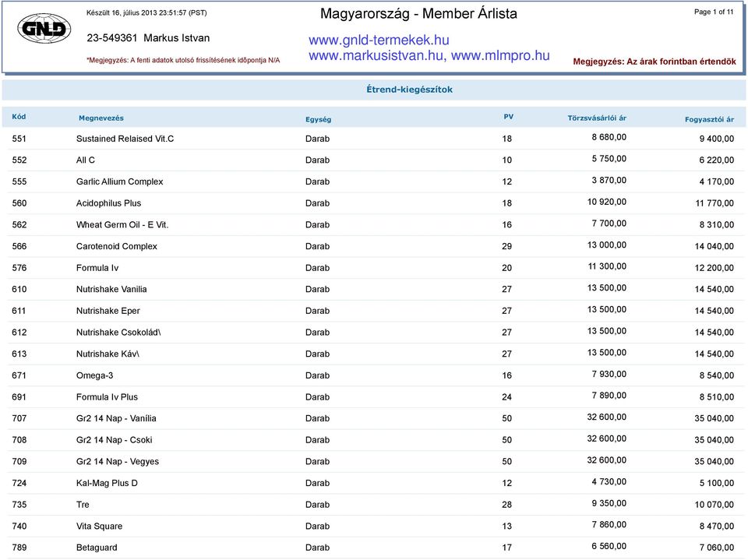This screenshot has width=748, height=560.
Task: Click the 4 170,00 consumer price
Action: coord(717,181)
